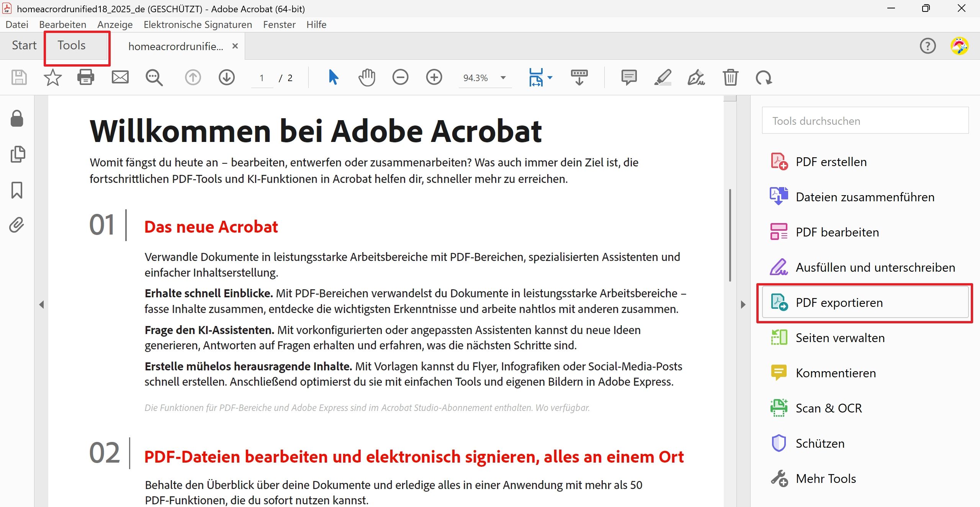
Task: Print the document using printer icon
Action: coord(86,77)
